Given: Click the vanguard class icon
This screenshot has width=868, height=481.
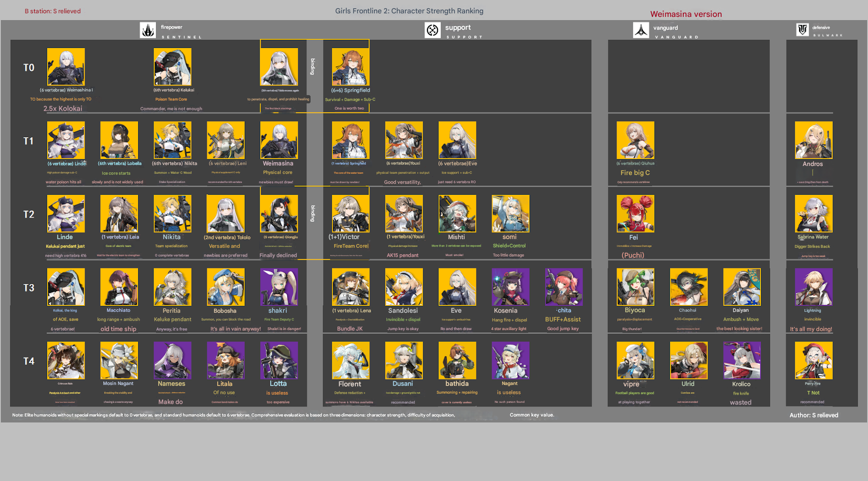Looking at the screenshot, I should [x=641, y=30].
